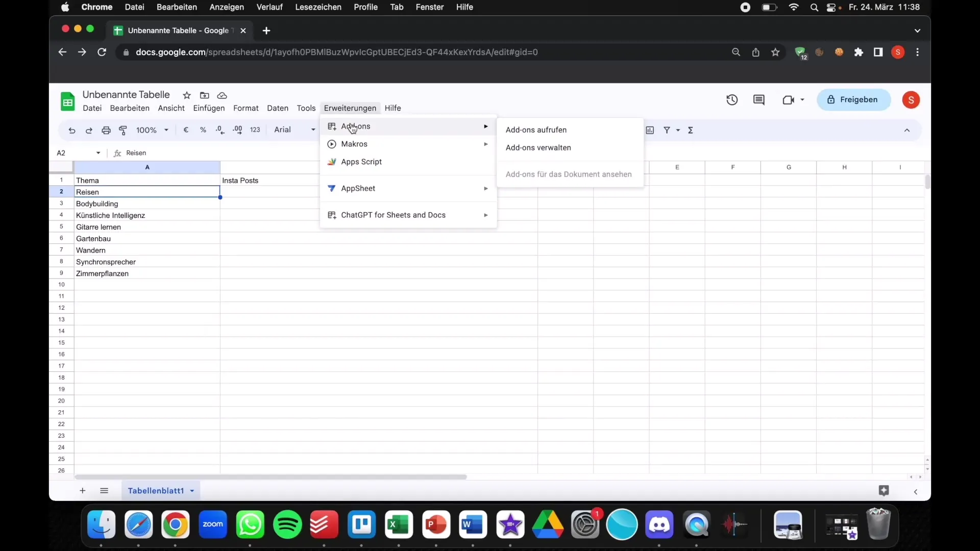The image size is (980, 551).
Task: Open the zoom 100% dropdown
Action: pos(152,130)
